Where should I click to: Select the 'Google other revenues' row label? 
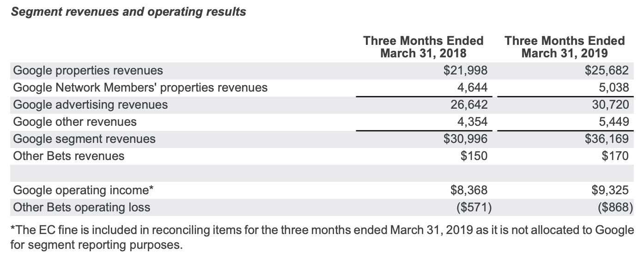[x=75, y=122]
